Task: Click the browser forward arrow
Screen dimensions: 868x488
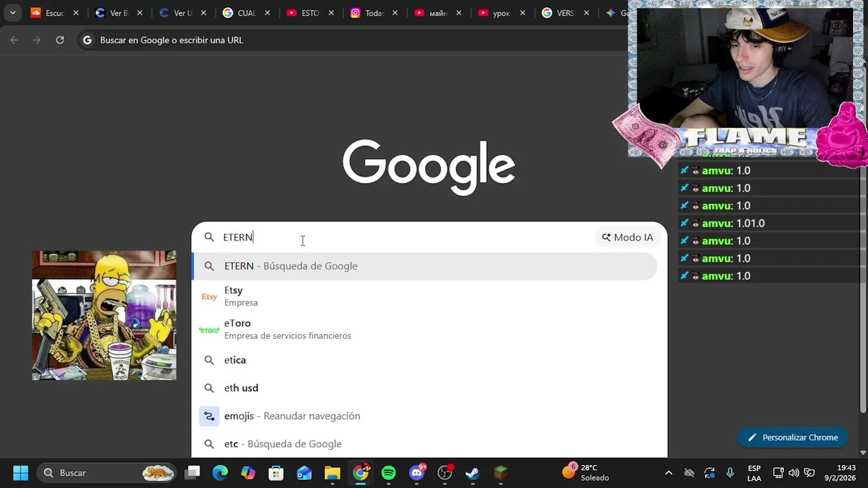Action: coord(37,40)
